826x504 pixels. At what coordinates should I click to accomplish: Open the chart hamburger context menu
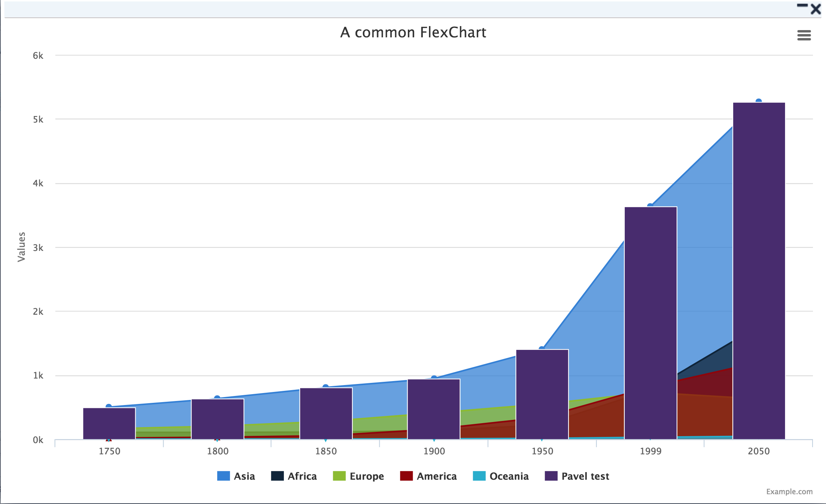coord(804,35)
